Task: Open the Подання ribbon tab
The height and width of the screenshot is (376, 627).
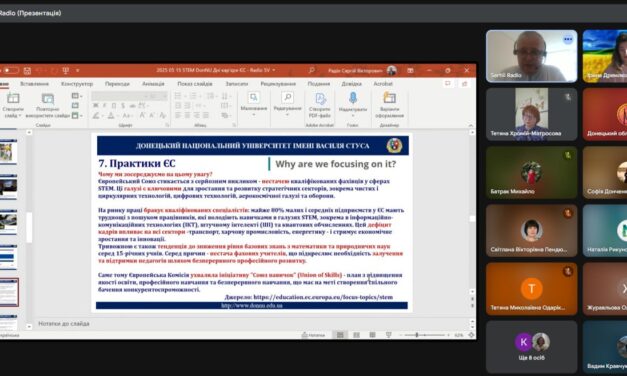Action: (x=319, y=84)
